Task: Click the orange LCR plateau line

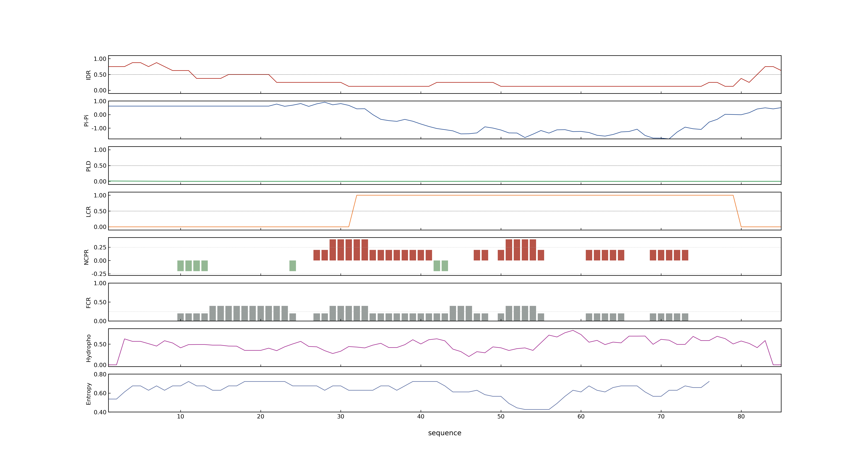Action: [545, 195]
